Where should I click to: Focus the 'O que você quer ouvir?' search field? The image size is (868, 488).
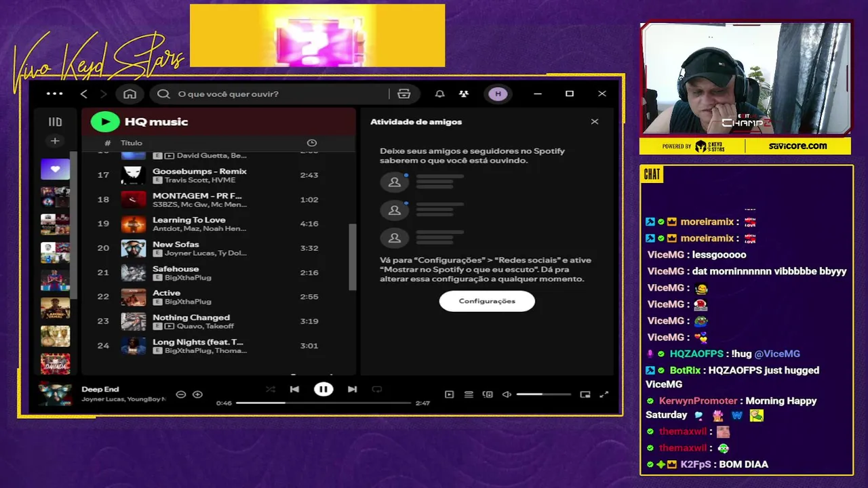(x=271, y=94)
